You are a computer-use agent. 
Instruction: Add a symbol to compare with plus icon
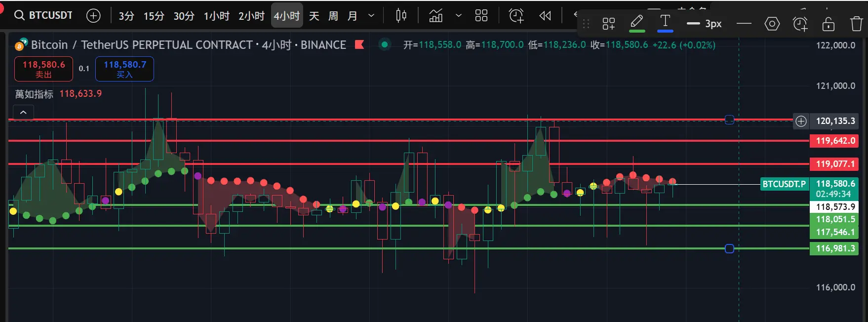[x=93, y=16]
